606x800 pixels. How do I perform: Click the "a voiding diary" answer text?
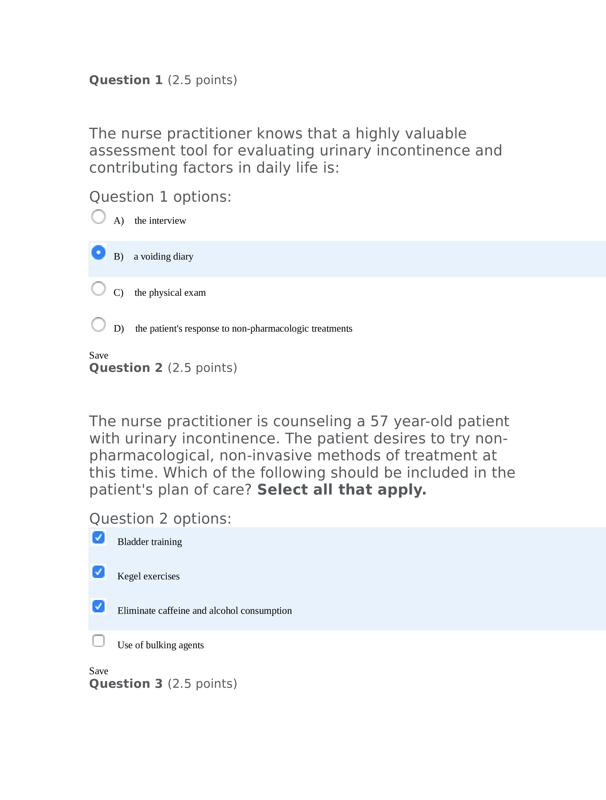pyautogui.click(x=163, y=257)
